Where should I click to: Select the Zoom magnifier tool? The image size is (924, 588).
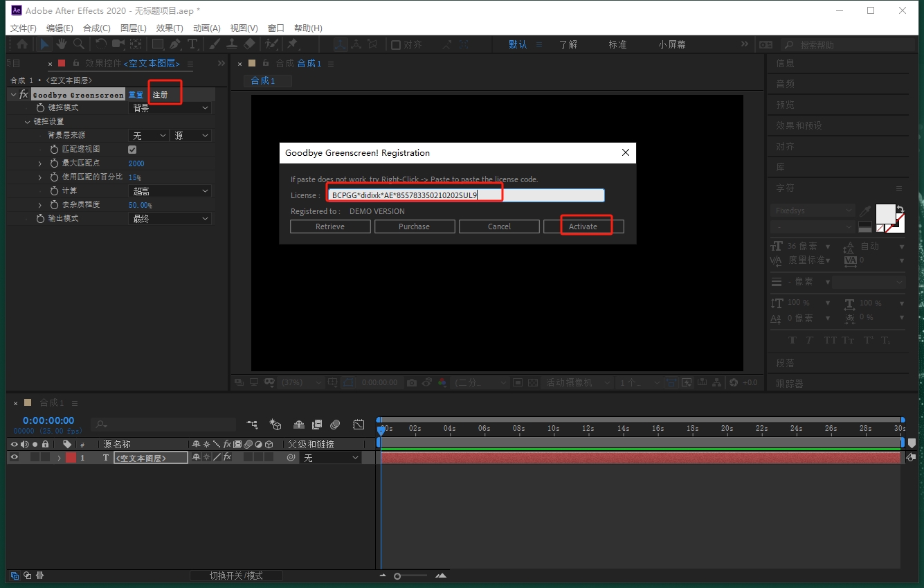[79, 44]
